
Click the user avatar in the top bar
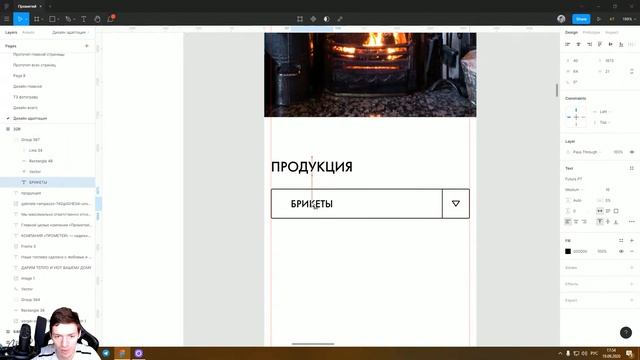[x=561, y=19]
